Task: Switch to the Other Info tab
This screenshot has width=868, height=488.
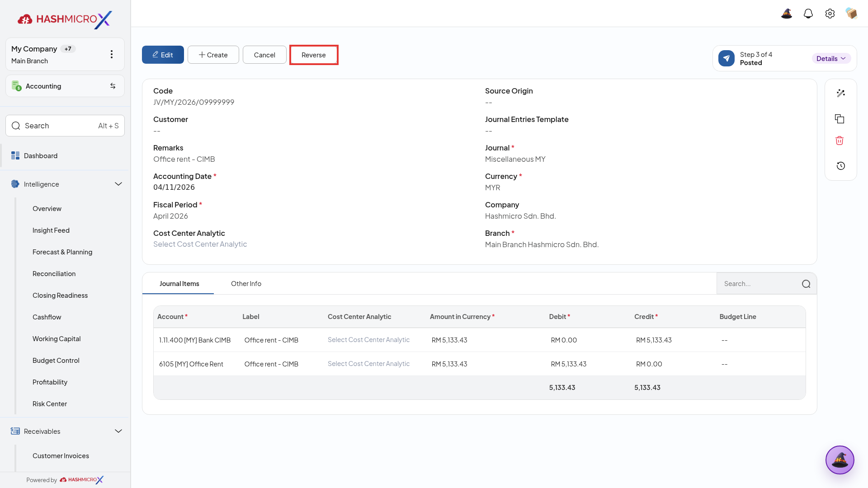Action: coord(246,284)
